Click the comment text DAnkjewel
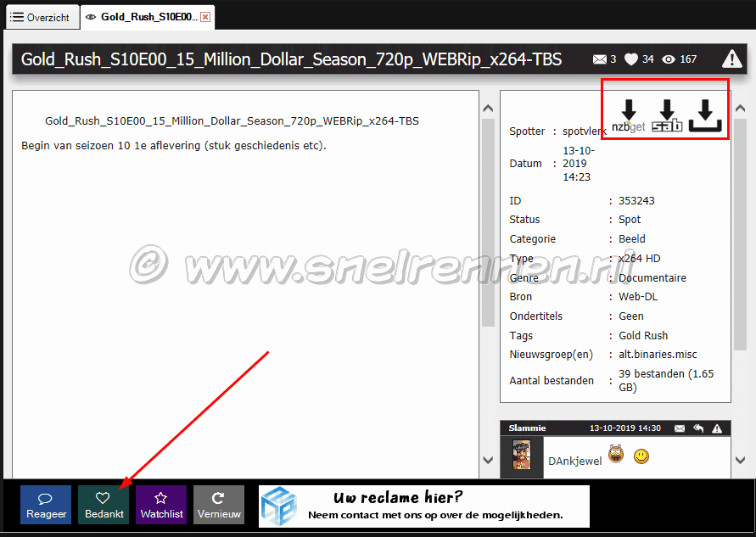Image resolution: width=756 pixels, height=537 pixels. coord(574,461)
